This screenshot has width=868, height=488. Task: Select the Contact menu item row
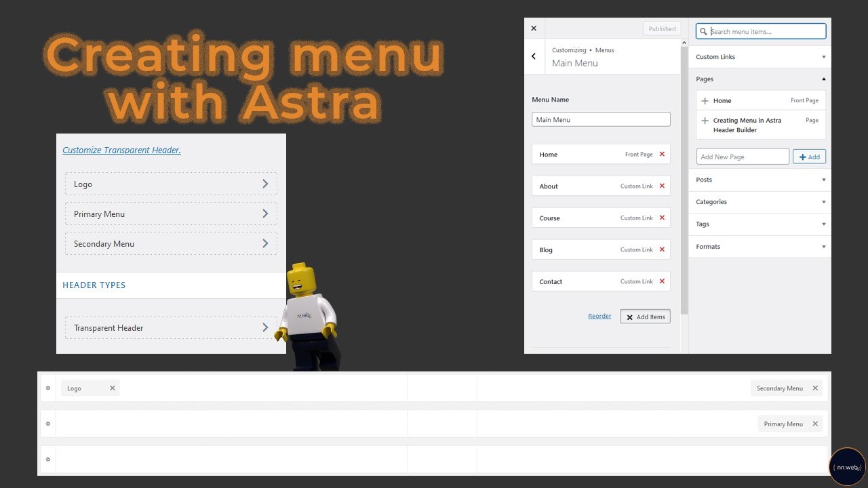[601, 282]
